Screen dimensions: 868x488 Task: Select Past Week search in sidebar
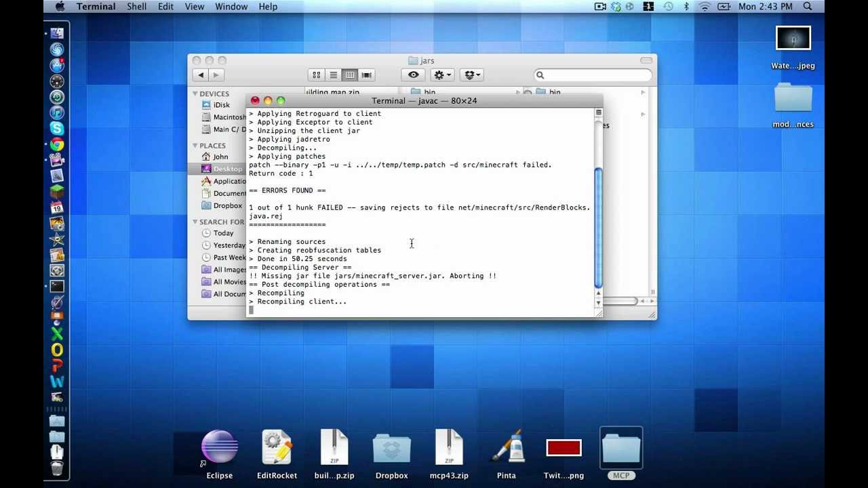tap(224, 258)
